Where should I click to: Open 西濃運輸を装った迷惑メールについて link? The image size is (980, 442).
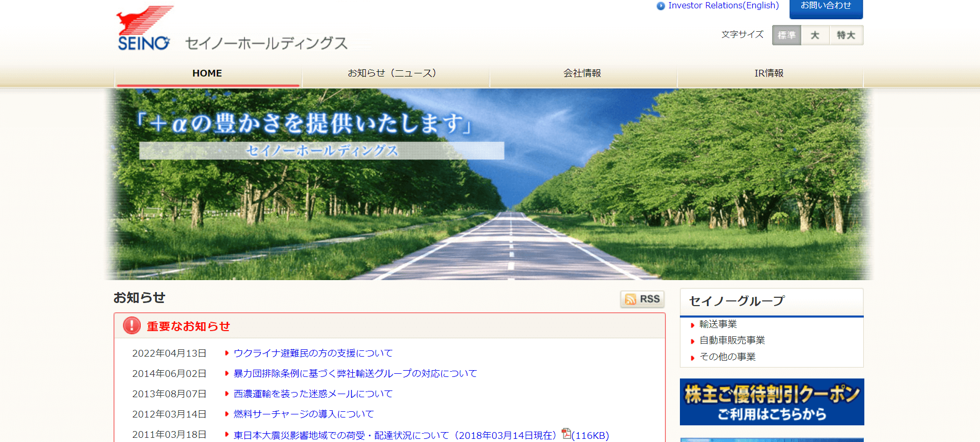coord(313,394)
